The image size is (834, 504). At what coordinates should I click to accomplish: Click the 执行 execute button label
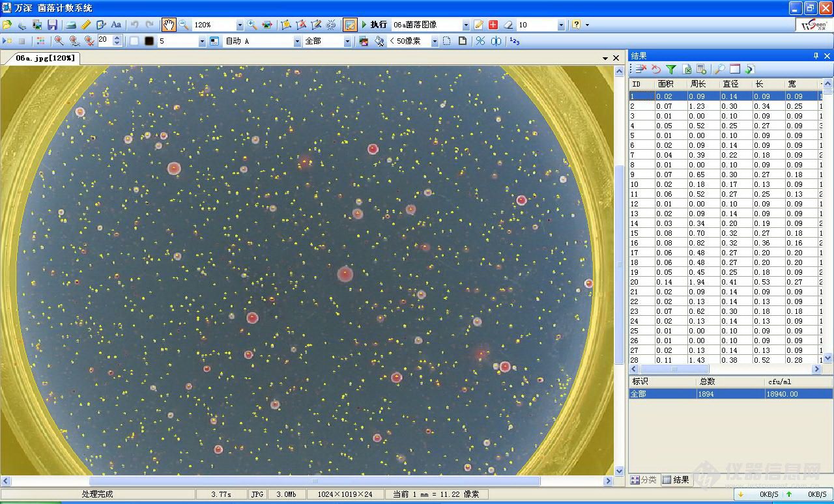tap(379, 25)
